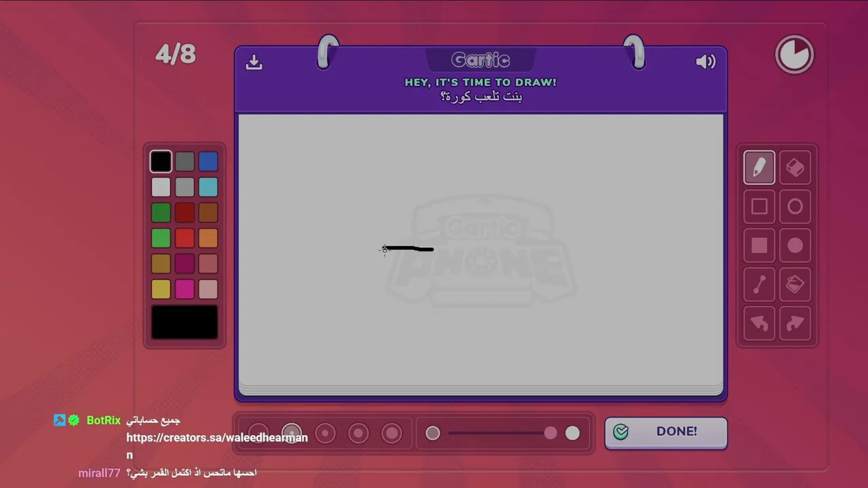Select the pencil drawing tool
Screen dimensions: 868x488
(759, 167)
